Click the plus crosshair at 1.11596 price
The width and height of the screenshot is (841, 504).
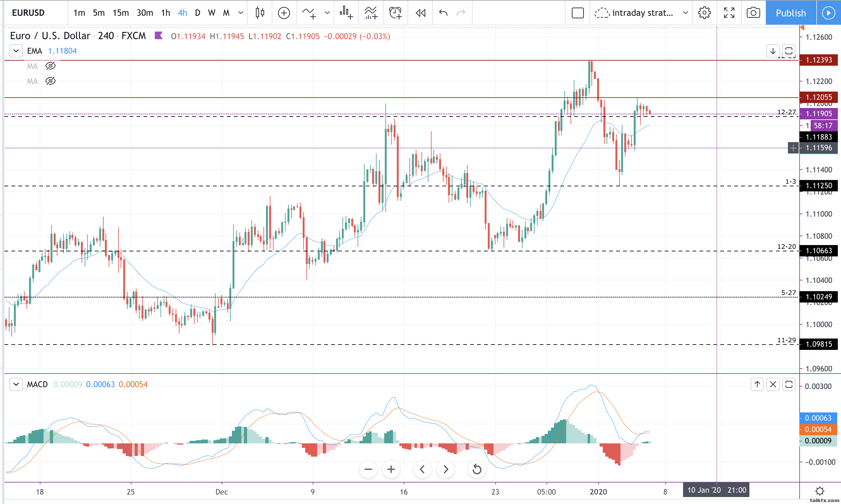793,148
